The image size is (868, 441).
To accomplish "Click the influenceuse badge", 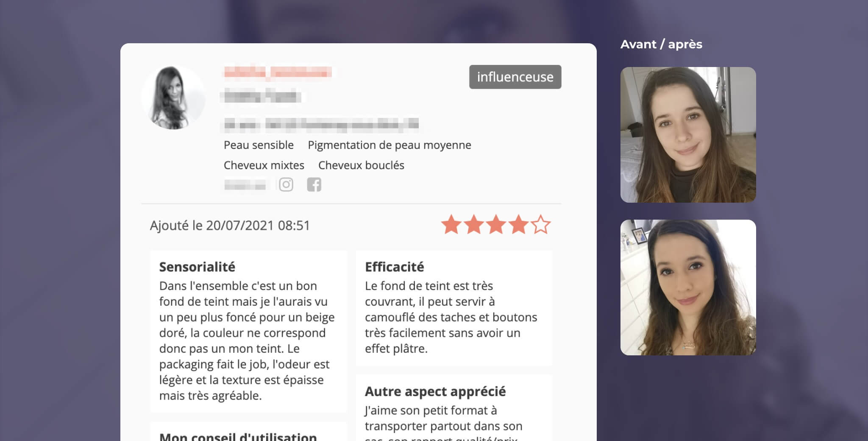I will [515, 77].
